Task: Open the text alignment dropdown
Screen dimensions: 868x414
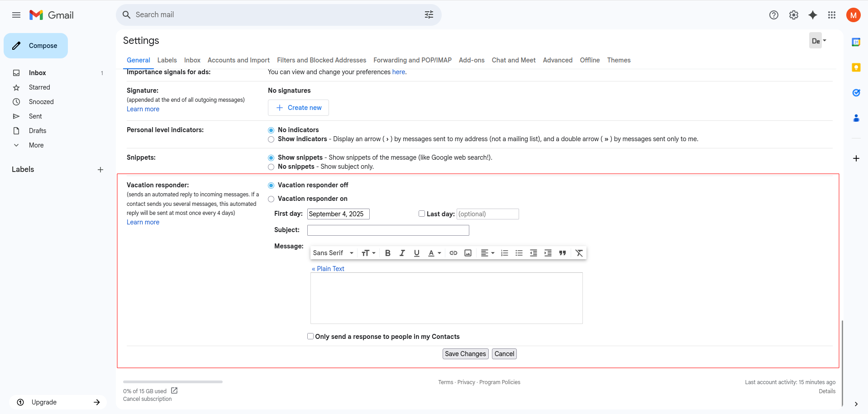Action: point(487,253)
